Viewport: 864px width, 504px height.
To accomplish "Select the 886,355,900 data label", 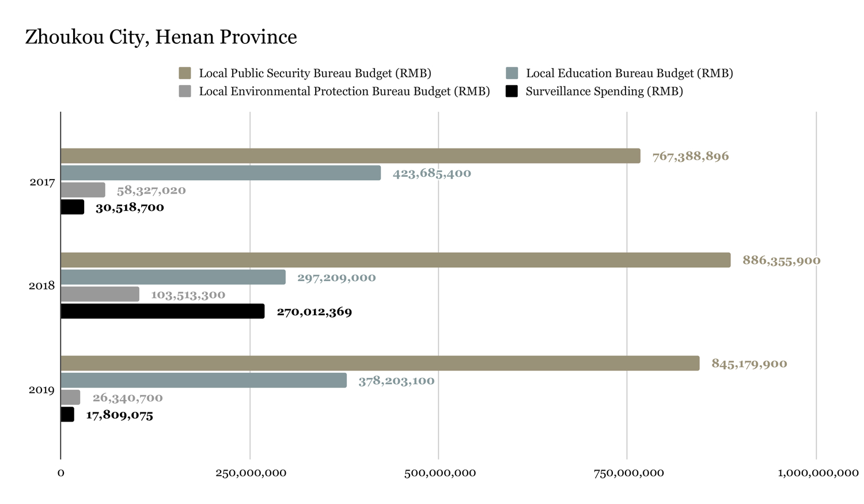I will pyautogui.click(x=781, y=260).
